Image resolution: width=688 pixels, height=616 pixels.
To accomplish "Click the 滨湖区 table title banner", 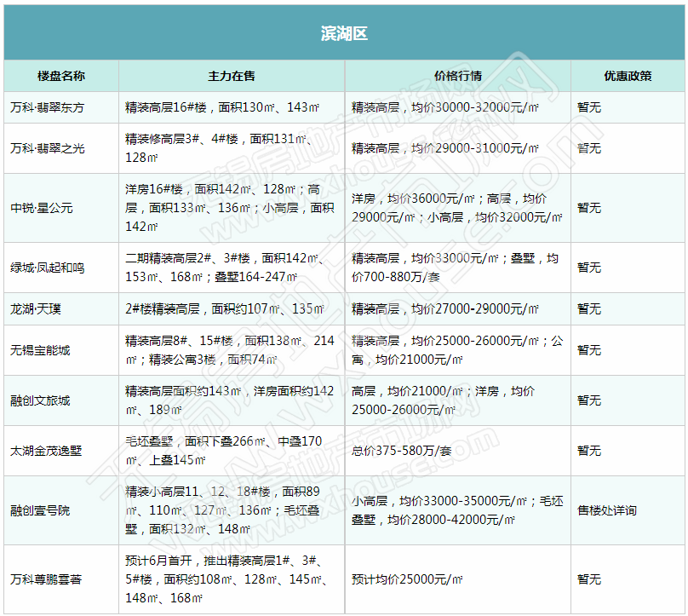I will point(344,33).
